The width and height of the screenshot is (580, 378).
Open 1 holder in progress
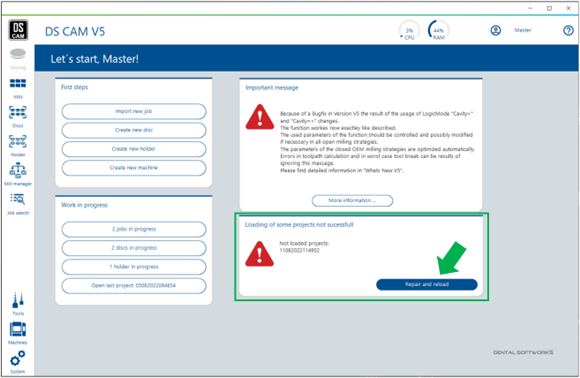(134, 267)
